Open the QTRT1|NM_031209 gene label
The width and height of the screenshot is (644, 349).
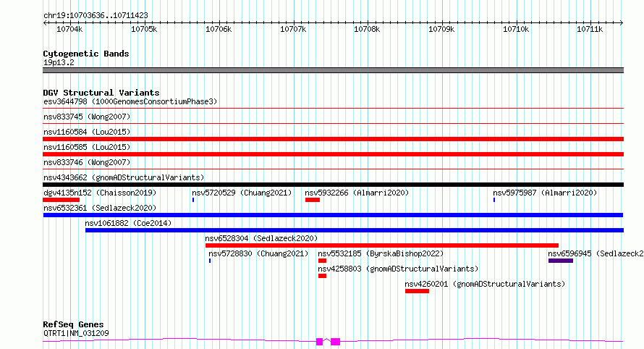(76, 333)
